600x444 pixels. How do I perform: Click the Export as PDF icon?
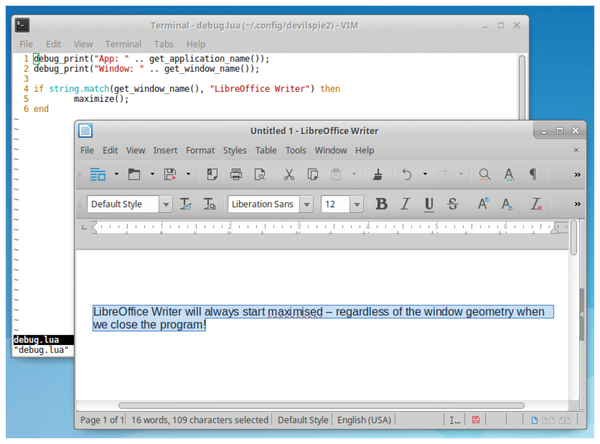click(x=212, y=175)
